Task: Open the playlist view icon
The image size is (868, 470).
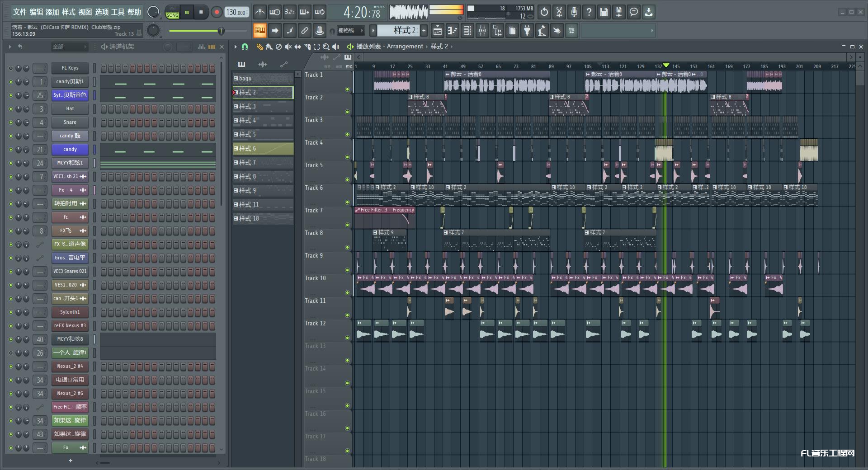Action: point(438,31)
